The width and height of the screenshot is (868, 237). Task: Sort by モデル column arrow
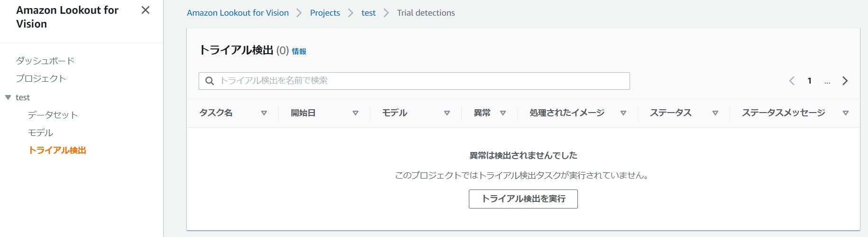click(x=447, y=113)
